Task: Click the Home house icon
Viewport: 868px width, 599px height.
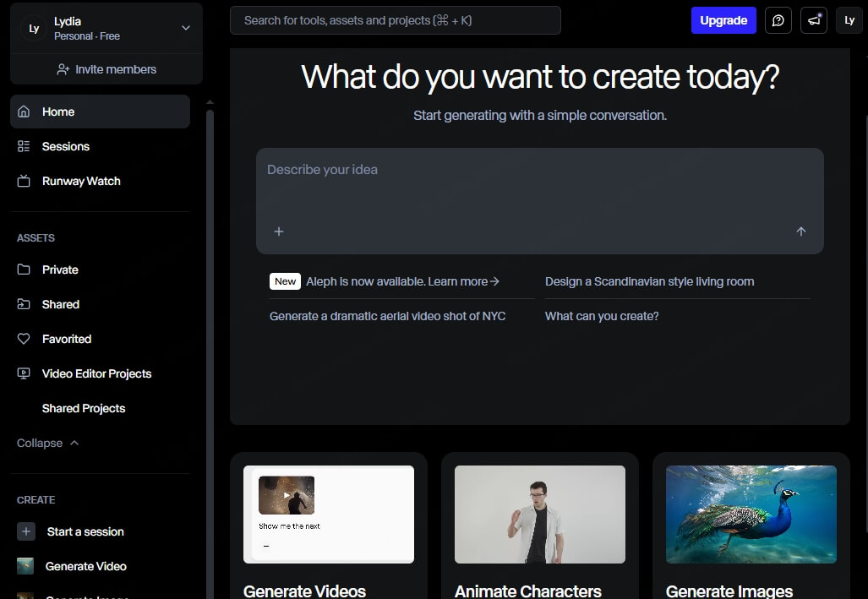Action: click(24, 112)
